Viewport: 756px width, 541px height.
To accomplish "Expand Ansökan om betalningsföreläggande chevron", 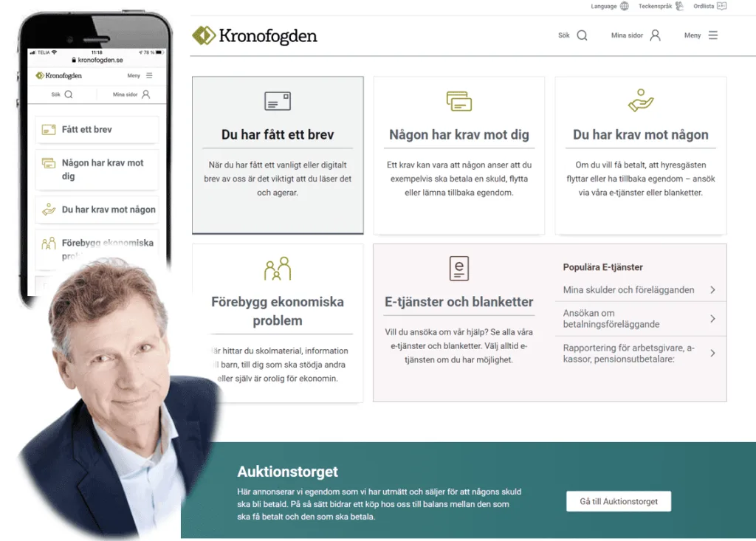I will tap(712, 319).
